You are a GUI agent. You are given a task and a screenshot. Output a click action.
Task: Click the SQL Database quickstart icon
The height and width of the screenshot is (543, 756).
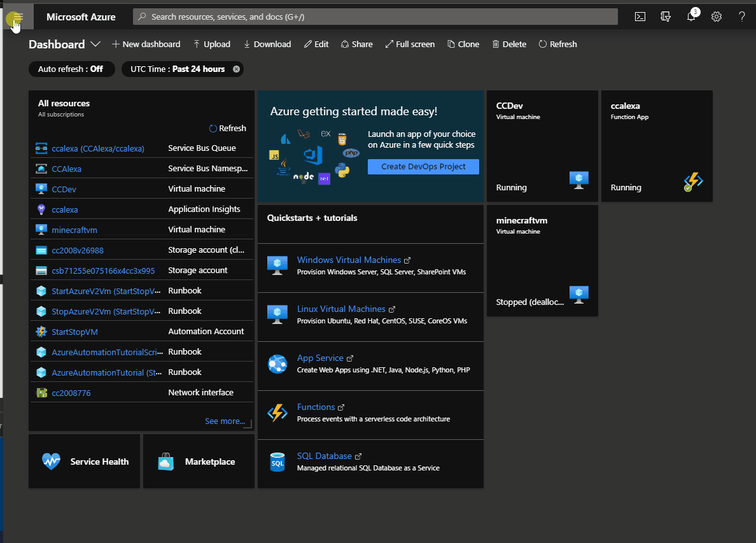click(x=277, y=462)
